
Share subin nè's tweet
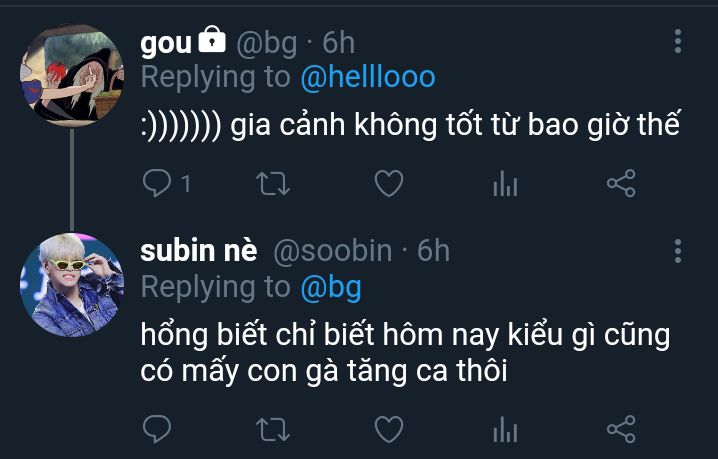621,429
